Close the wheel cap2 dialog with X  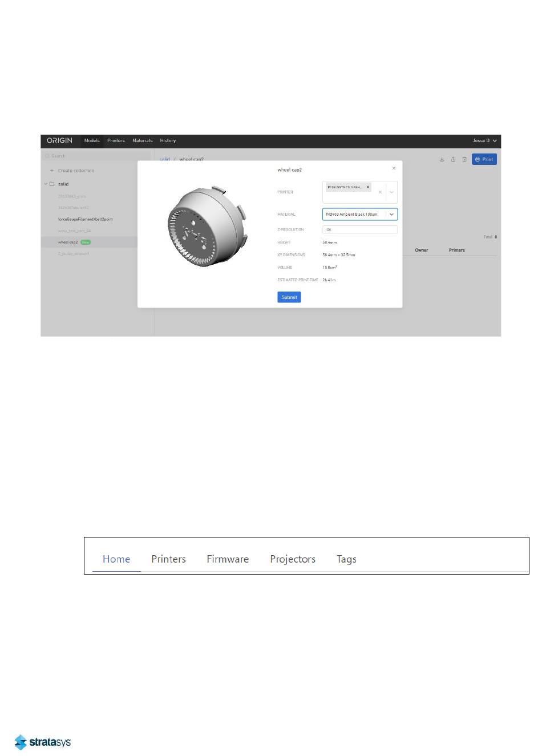(x=394, y=168)
